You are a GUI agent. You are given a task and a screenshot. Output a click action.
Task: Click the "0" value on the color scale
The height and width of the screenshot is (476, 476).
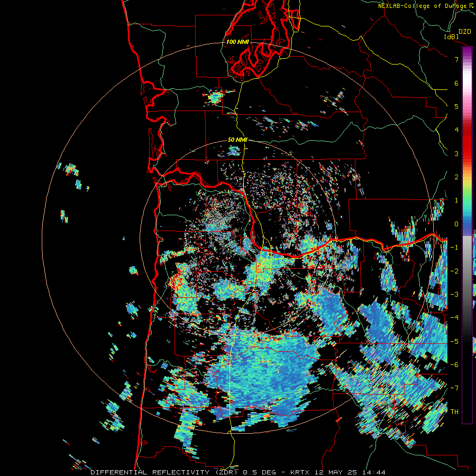pos(456,224)
